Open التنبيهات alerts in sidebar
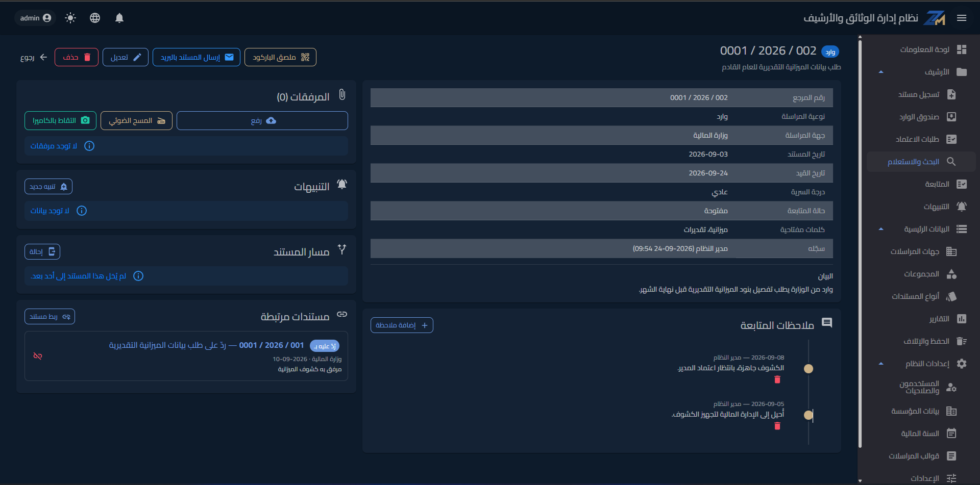Image resolution: width=980 pixels, height=485 pixels. [921, 207]
